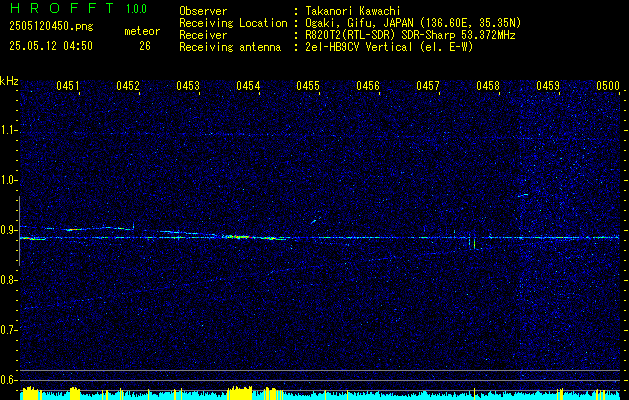The height and width of the screenshot is (400, 629).
Task: Click the 0500 time marker
Action: [608, 85]
